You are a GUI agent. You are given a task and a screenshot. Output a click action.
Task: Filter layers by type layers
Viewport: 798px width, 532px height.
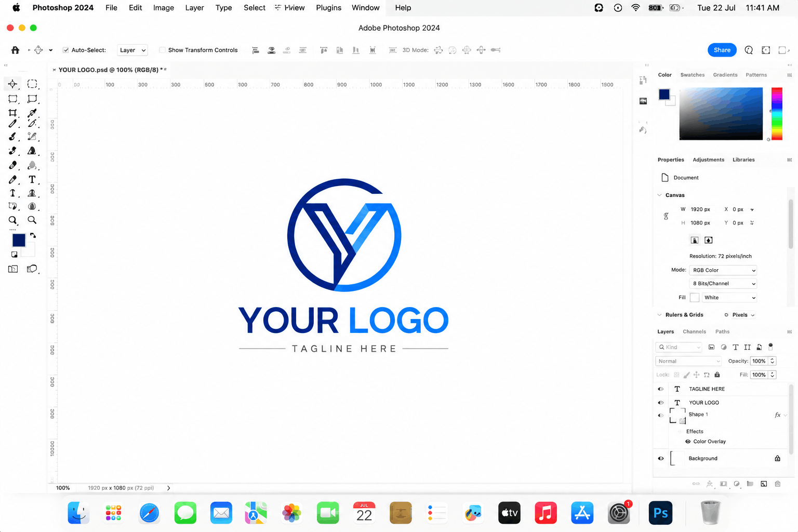(735, 347)
